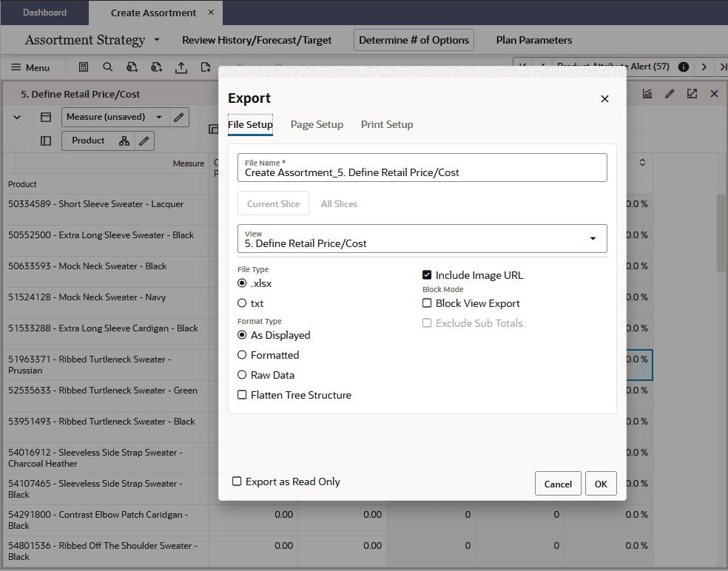Open the View dropdown in the Export dialog
This screenshot has height=571, width=728.
(x=593, y=238)
